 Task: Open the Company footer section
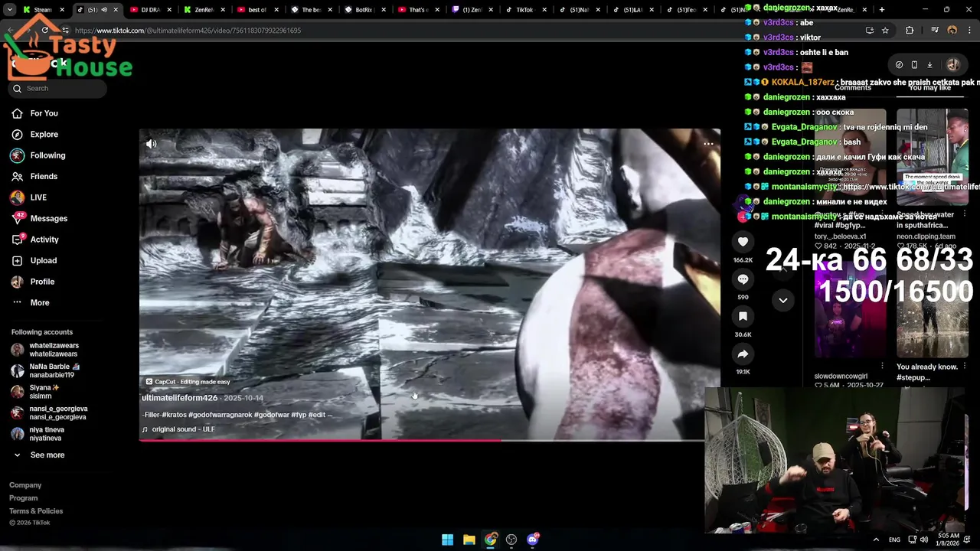pyautogui.click(x=25, y=485)
